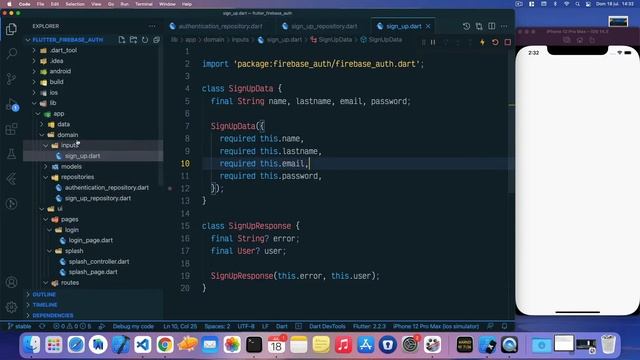Click 'Spaces: 2' indentation setting

pos(217,326)
